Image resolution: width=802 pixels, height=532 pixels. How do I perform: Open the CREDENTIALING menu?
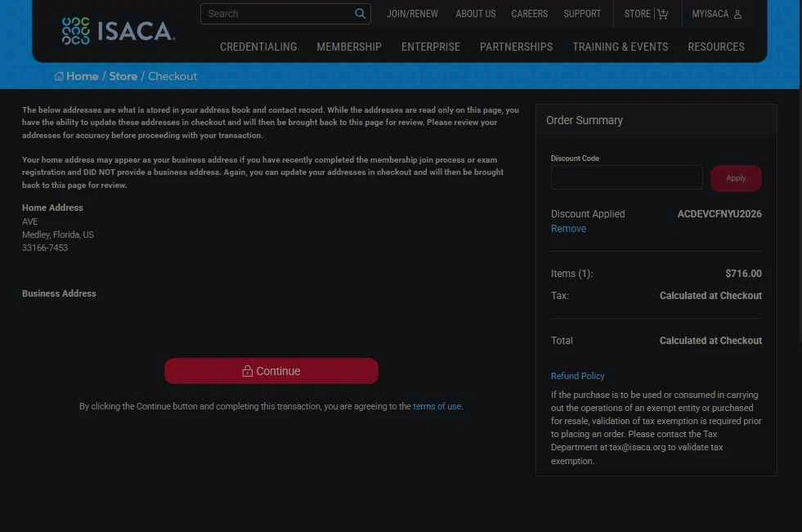pos(258,47)
